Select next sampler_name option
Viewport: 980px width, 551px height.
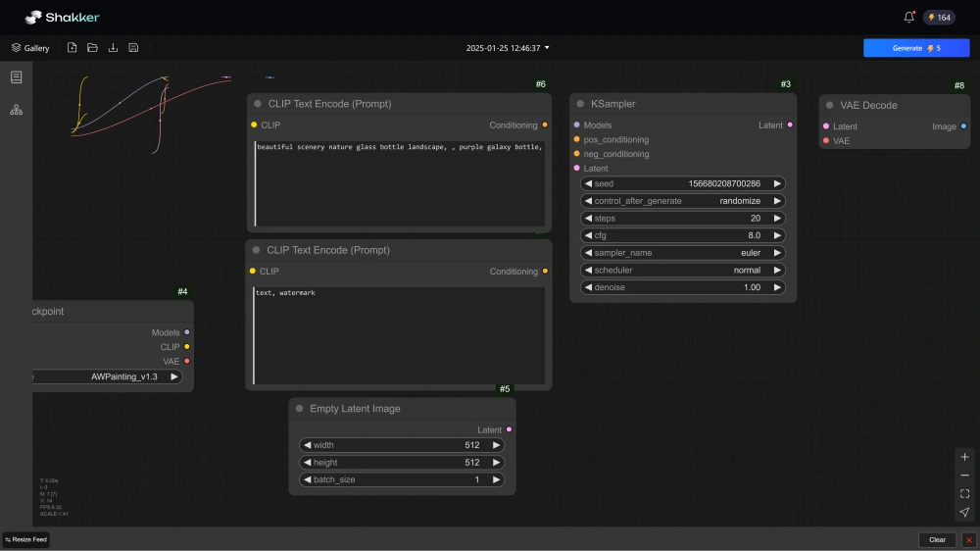pos(777,253)
